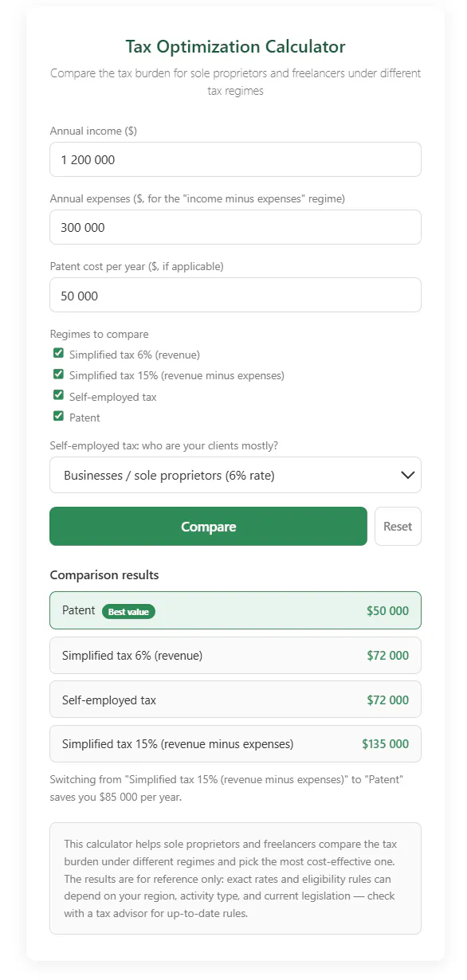
Task: Click the Best value badge
Action: [x=128, y=612]
